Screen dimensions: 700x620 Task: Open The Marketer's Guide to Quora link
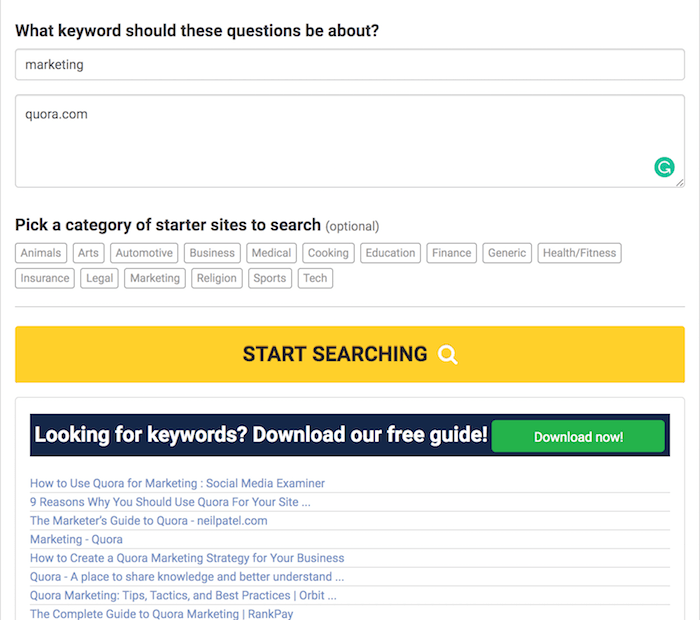click(149, 521)
